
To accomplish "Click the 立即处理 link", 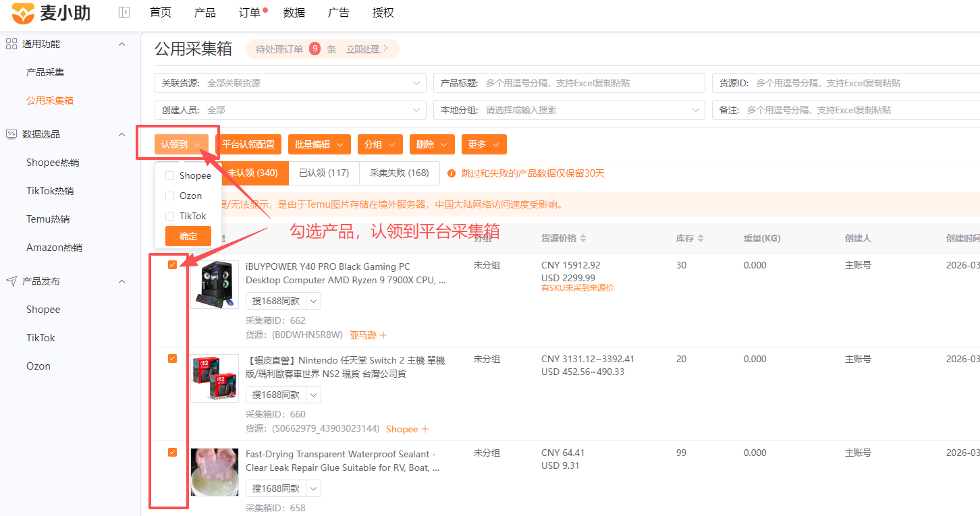I will (363, 49).
